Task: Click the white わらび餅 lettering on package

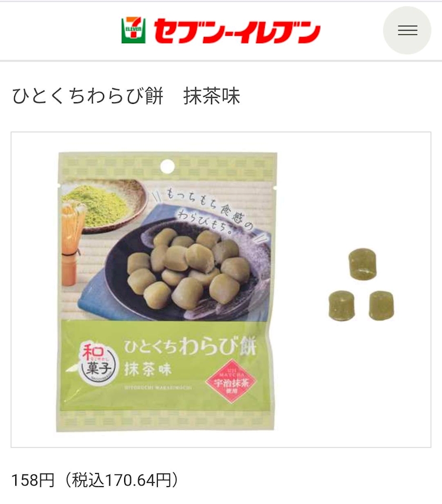Action: click(x=218, y=346)
